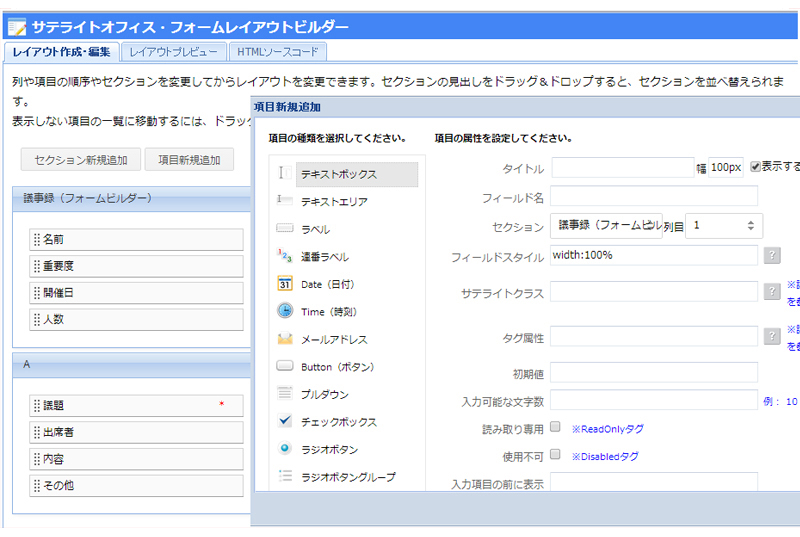Click the 項目新規追加 dialog title bar

526,107
